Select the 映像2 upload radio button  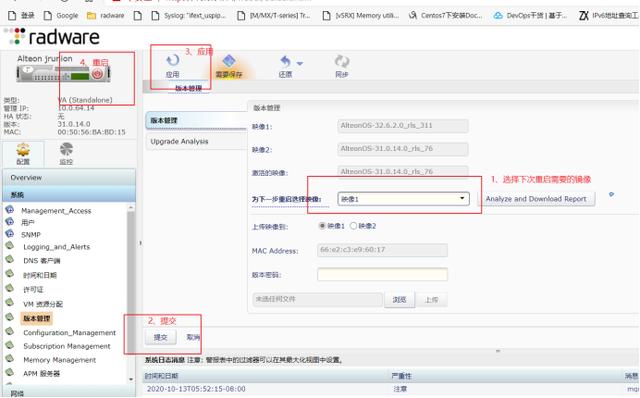[x=353, y=226]
